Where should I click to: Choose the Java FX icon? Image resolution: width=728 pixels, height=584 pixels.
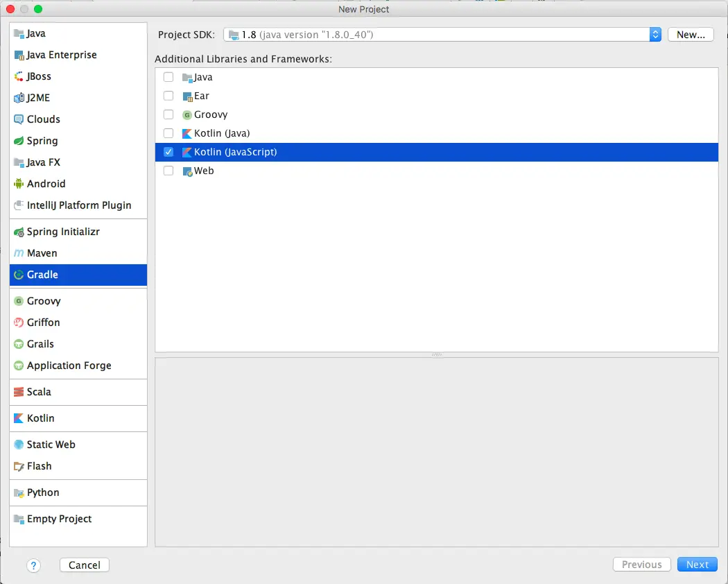pos(19,162)
